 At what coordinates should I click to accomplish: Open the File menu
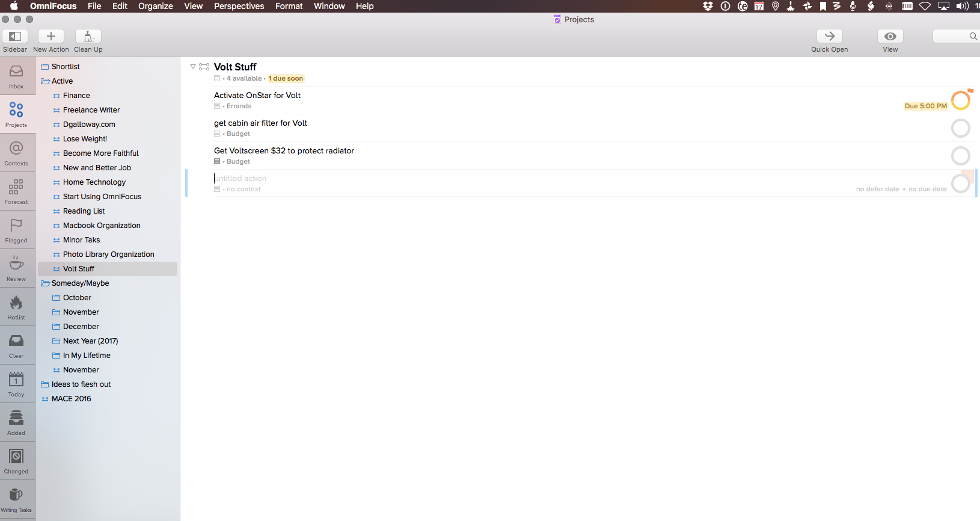coord(94,6)
